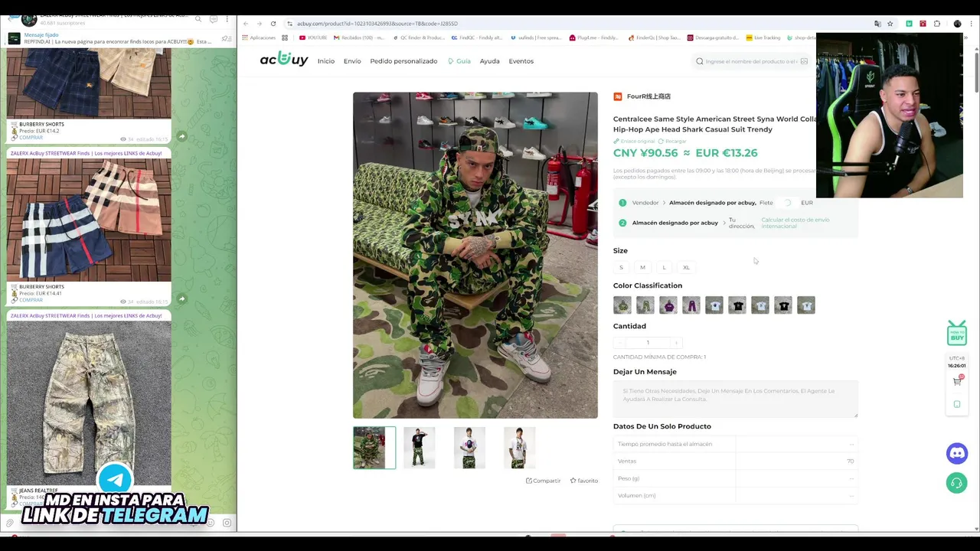The height and width of the screenshot is (551, 980).
Task: Click the browser forward arrow
Action: pos(259,24)
